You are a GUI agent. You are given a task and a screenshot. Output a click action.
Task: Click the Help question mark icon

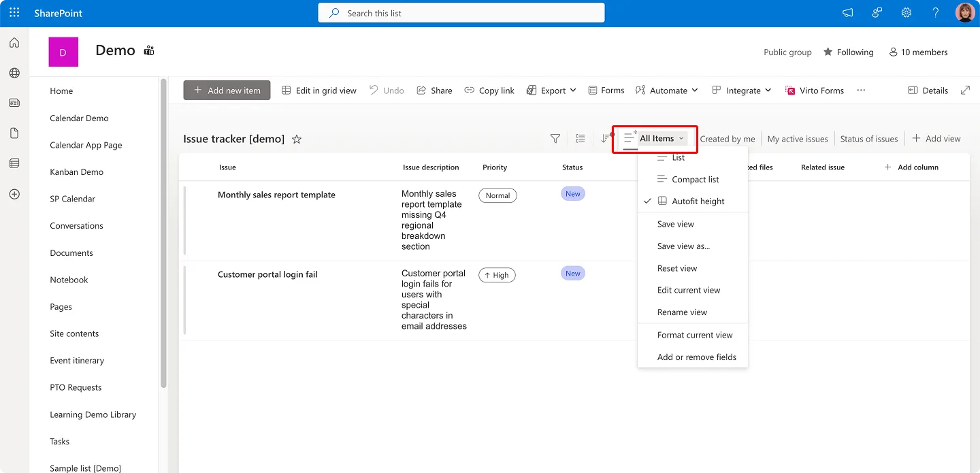coord(935,12)
